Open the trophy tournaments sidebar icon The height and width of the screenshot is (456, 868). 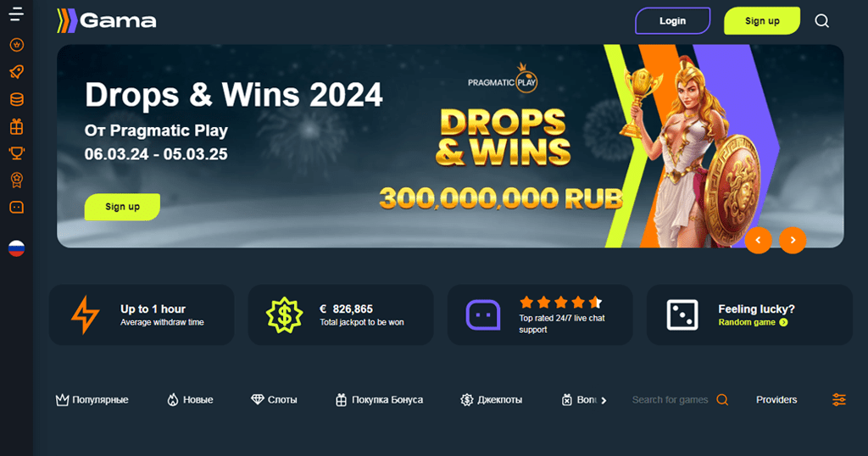(x=17, y=153)
